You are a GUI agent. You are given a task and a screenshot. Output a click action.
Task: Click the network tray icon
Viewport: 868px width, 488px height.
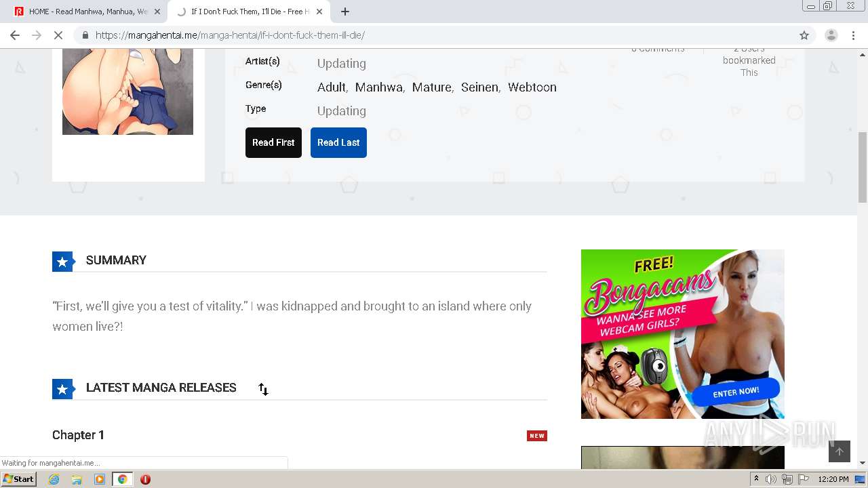point(787,479)
